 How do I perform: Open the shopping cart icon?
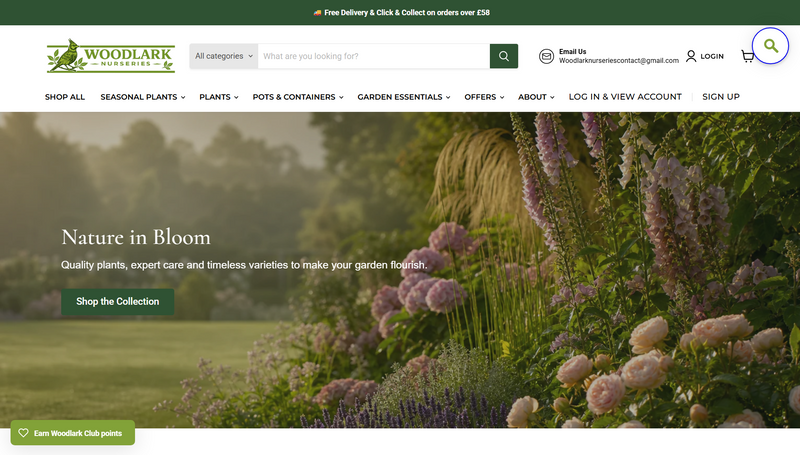coord(747,56)
